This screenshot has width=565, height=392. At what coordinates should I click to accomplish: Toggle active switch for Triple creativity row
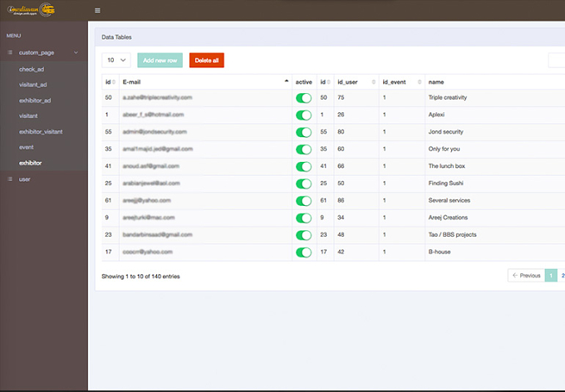[x=304, y=98]
